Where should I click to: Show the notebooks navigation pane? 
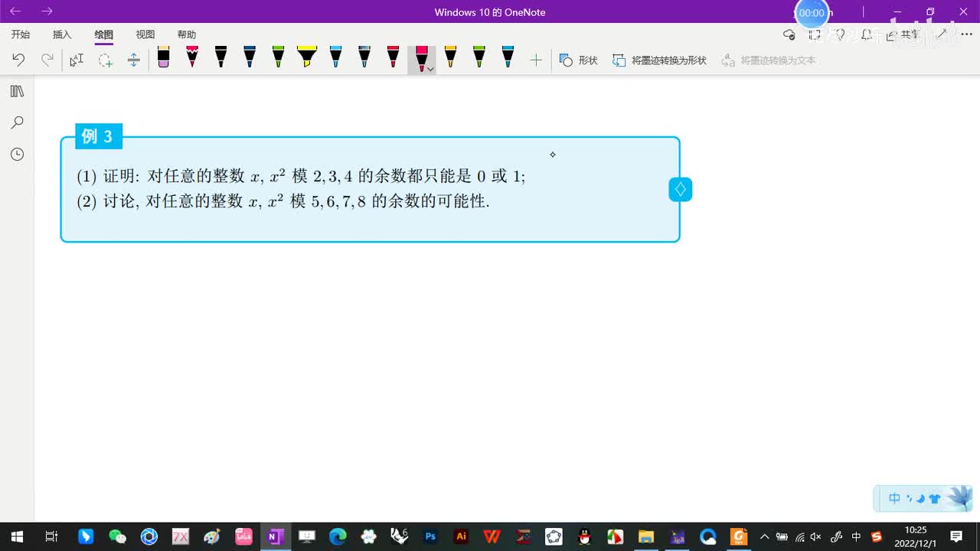(17, 91)
